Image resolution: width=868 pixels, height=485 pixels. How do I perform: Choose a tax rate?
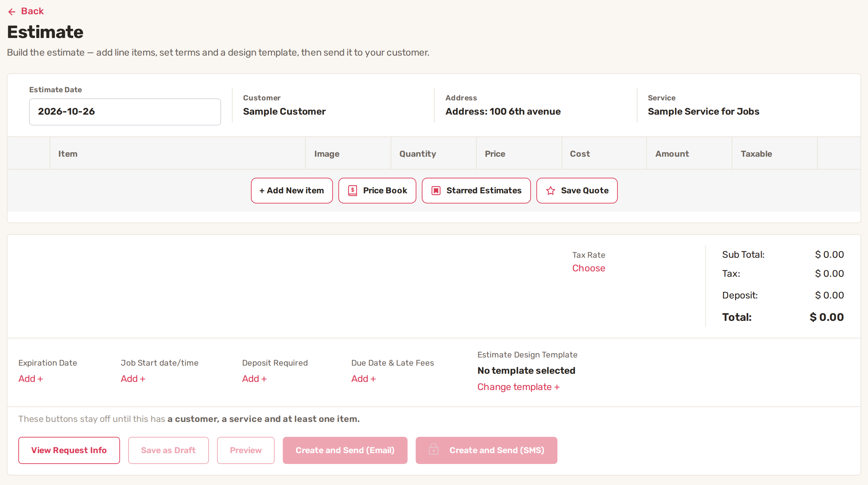[589, 268]
